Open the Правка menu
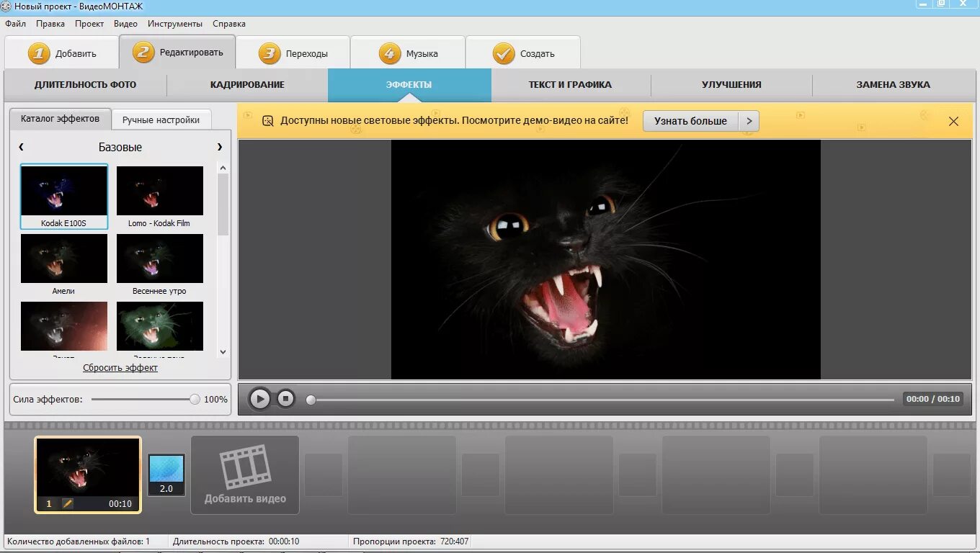 click(50, 24)
